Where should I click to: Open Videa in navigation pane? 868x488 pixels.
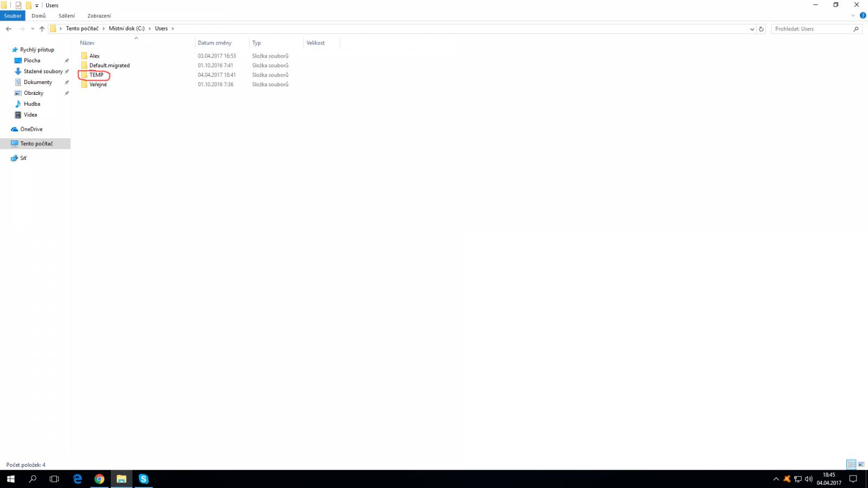pos(30,114)
